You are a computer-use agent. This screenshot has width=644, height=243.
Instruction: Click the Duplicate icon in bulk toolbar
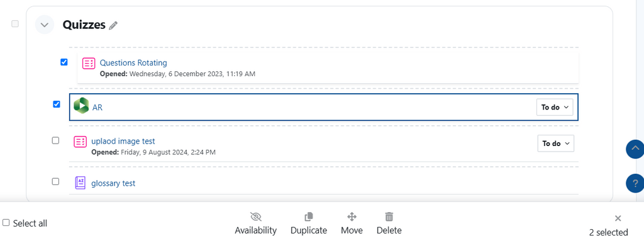[x=309, y=217]
